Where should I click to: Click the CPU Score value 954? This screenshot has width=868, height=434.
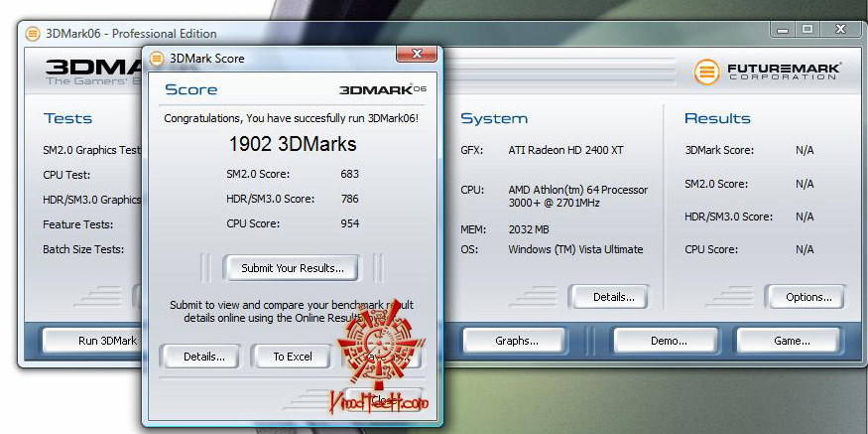click(349, 223)
